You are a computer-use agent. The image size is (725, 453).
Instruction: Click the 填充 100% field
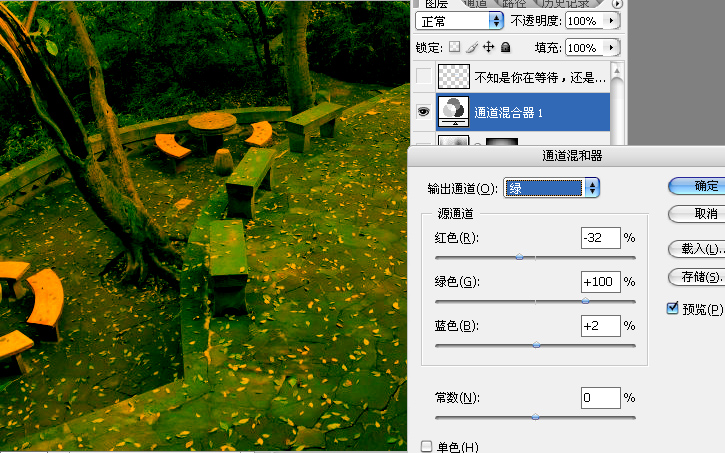coord(584,48)
